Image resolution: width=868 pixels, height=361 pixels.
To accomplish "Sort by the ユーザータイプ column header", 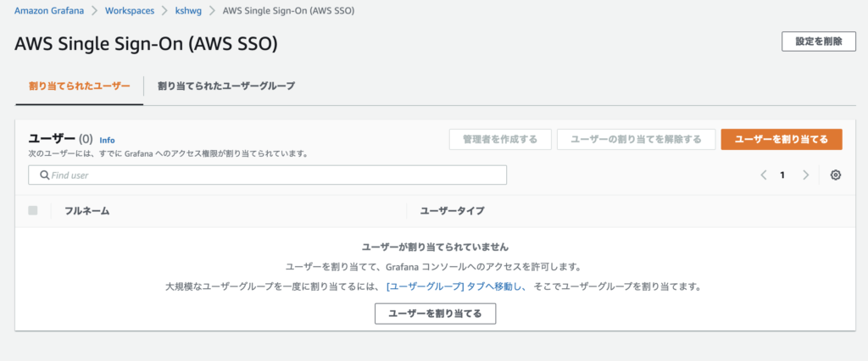I will tap(453, 211).
